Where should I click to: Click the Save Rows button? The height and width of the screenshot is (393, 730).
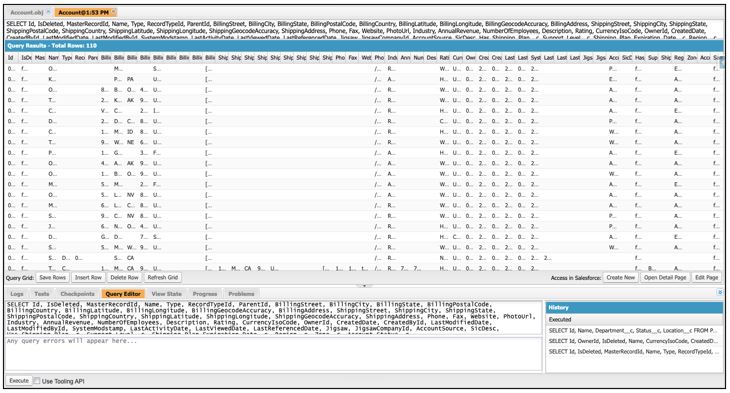[52, 278]
